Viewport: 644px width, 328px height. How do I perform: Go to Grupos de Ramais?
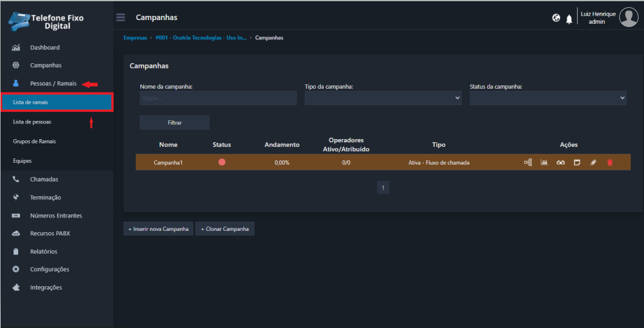pos(35,142)
